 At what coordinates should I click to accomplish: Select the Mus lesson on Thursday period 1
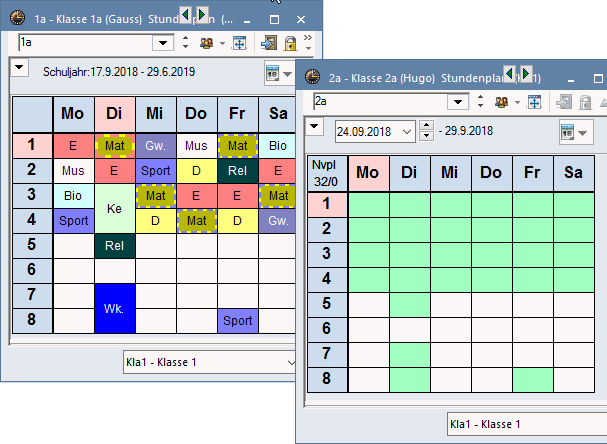(x=197, y=146)
